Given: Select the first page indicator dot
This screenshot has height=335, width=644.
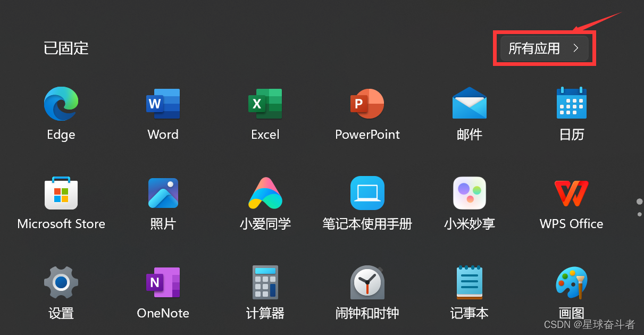Looking at the screenshot, I should click(x=640, y=202).
